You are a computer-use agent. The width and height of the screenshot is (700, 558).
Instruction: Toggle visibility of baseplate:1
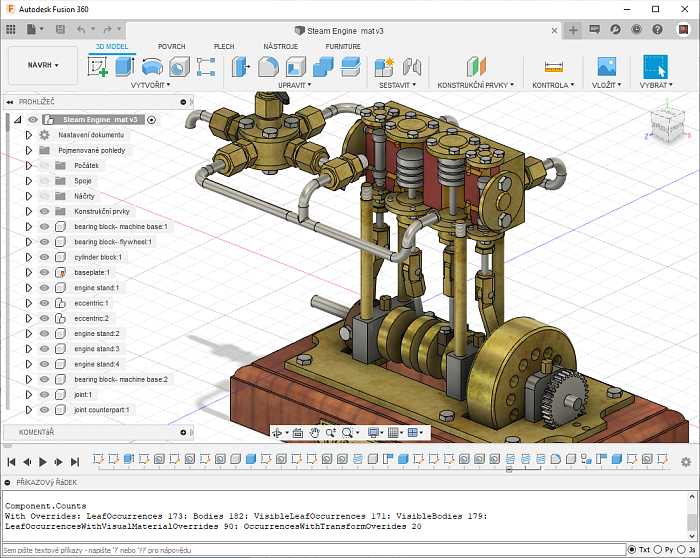point(44,272)
